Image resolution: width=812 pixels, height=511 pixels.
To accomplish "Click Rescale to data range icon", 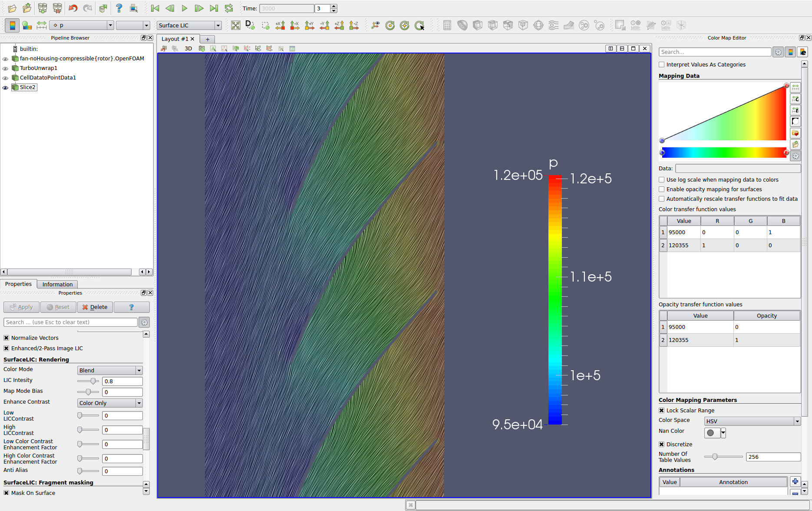I will pos(41,26).
